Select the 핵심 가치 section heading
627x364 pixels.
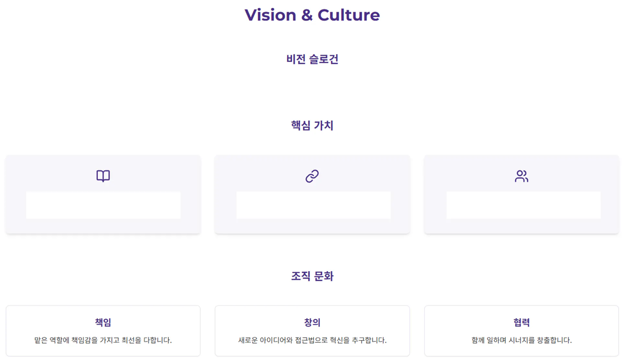point(312,125)
